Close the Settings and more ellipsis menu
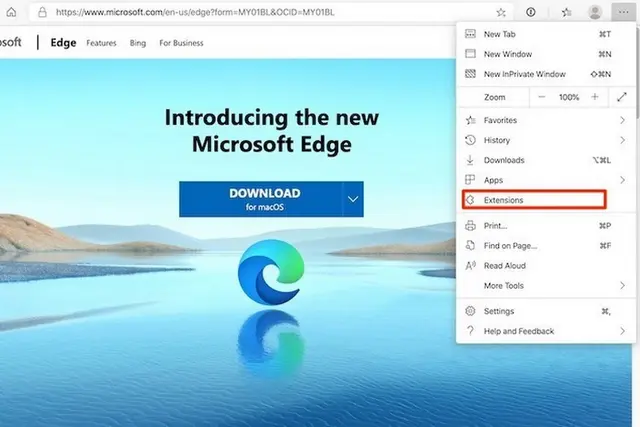 point(623,12)
